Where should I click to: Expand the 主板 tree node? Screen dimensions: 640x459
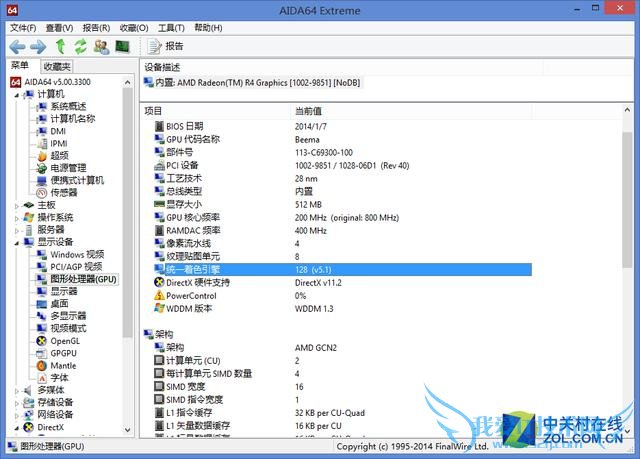coord(16,206)
